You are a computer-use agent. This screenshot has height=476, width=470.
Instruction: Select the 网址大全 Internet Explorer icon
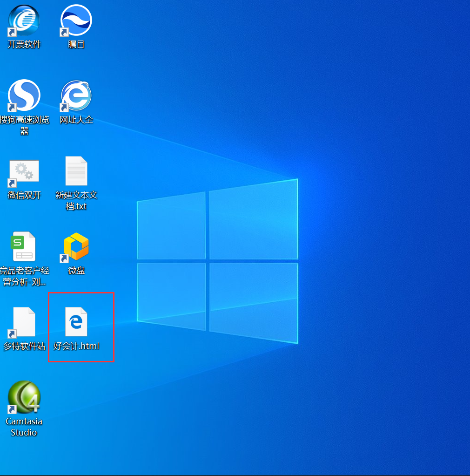(x=76, y=95)
